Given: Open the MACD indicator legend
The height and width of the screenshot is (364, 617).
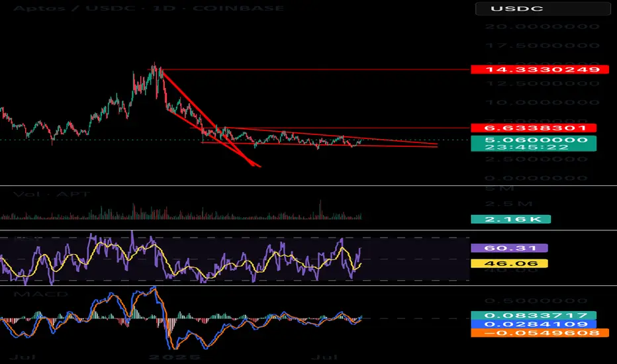Looking at the screenshot, I should (x=40, y=295).
